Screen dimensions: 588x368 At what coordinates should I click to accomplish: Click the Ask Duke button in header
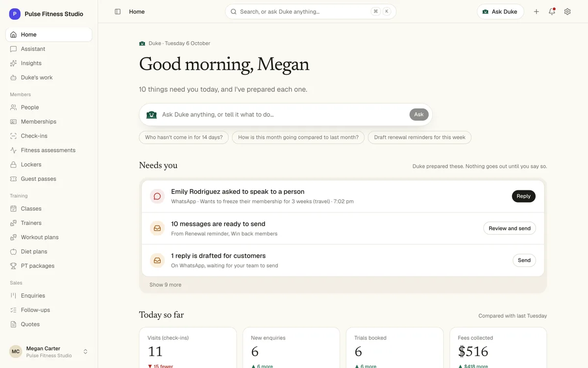click(500, 12)
